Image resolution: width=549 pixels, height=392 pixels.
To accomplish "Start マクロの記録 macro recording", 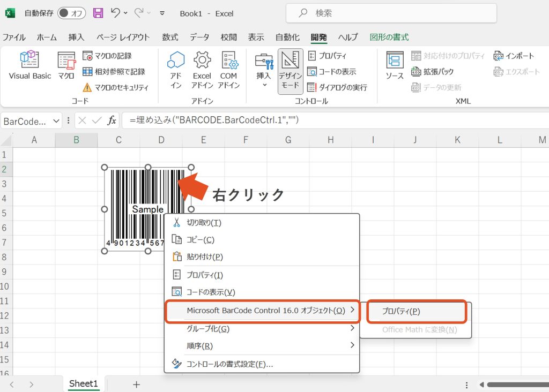I will (x=107, y=56).
